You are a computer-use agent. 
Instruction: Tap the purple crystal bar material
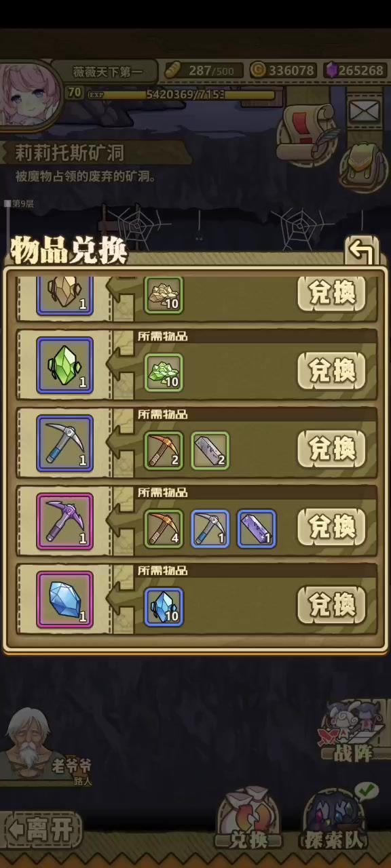click(x=257, y=529)
